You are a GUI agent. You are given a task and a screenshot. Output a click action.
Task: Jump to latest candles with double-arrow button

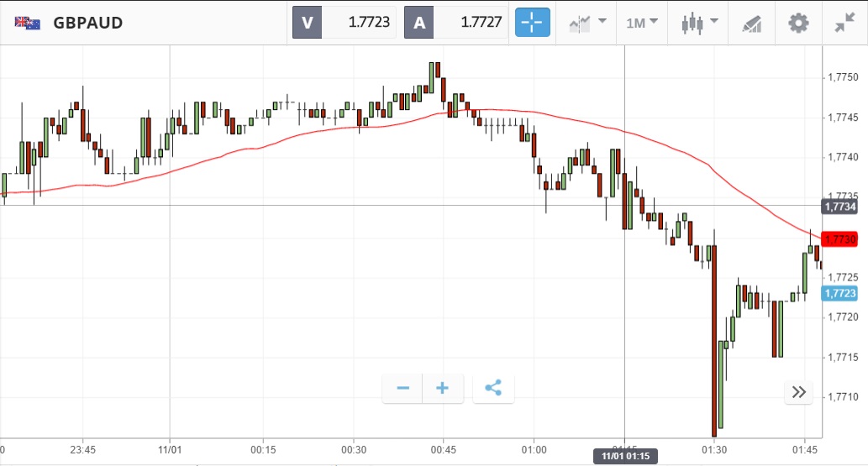pyautogui.click(x=798, y=392)
